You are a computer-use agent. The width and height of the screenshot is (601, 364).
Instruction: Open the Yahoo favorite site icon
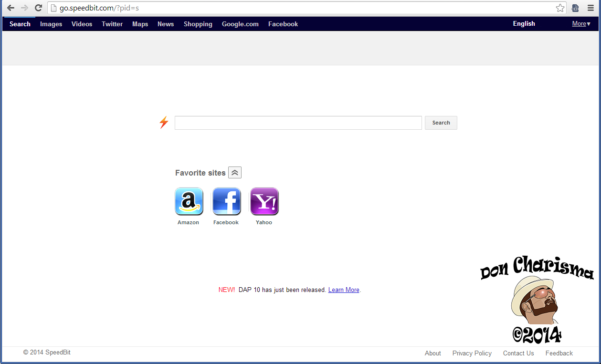(264, 201)
